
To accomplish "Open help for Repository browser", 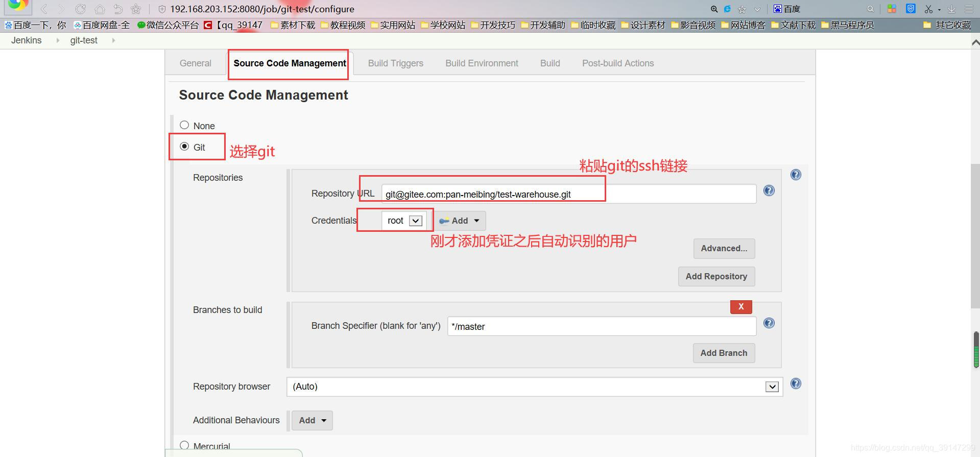I will point(796,383).
